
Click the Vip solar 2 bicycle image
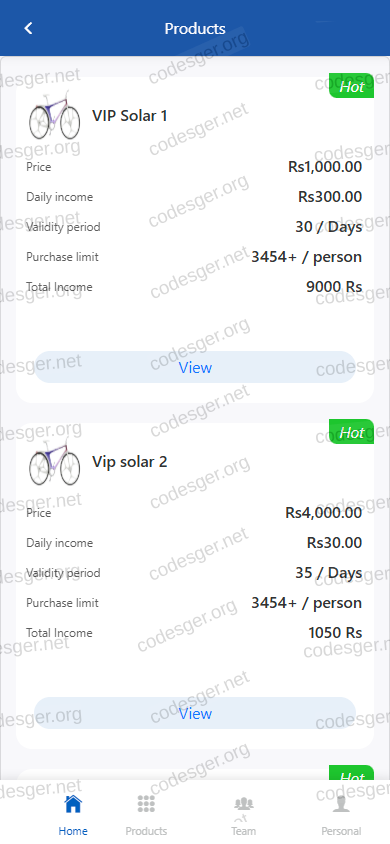tap(54, 461)
